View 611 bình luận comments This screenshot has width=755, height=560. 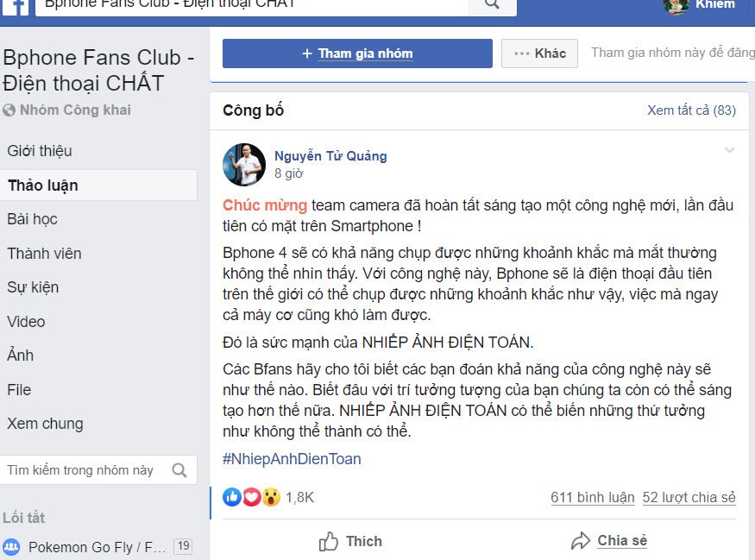592,497
